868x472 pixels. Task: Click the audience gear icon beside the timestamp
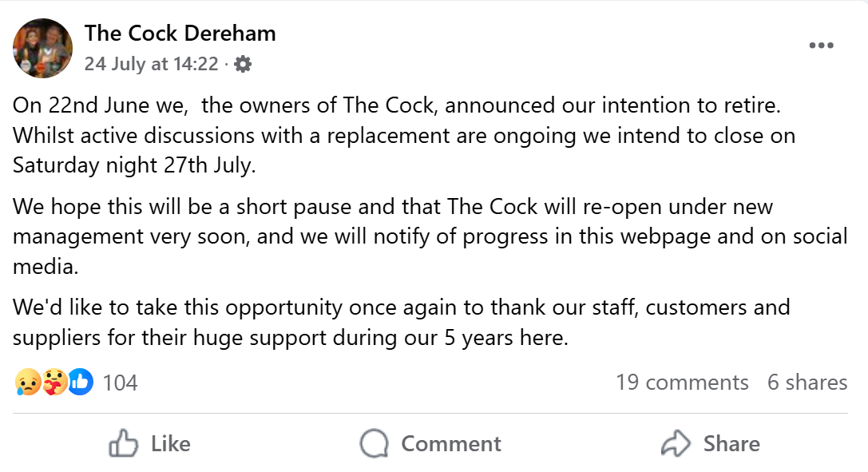243,64
